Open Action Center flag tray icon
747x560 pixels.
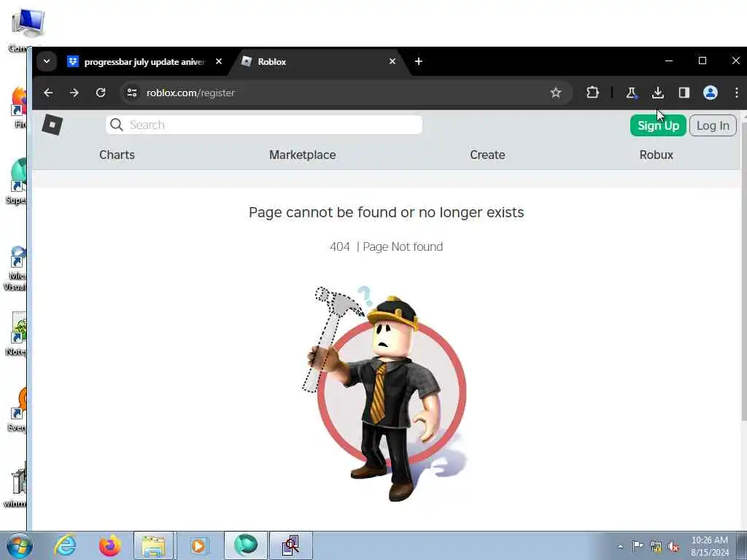point(638,546)
